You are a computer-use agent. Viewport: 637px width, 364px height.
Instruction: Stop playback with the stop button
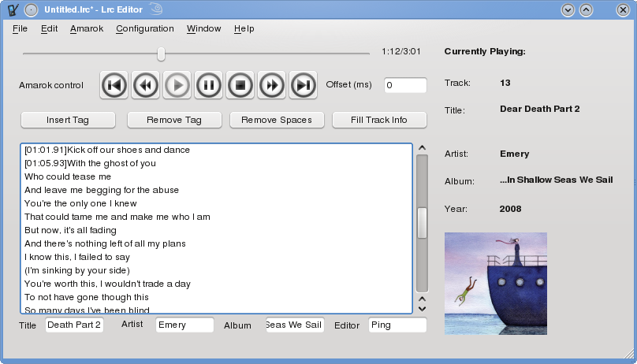[x=240, y=85]
